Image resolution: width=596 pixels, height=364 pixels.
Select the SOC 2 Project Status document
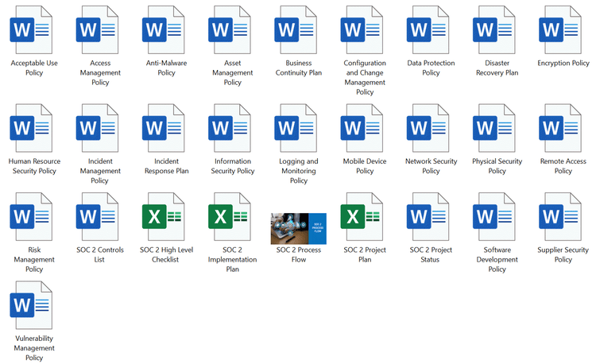(x=430, y=217)
